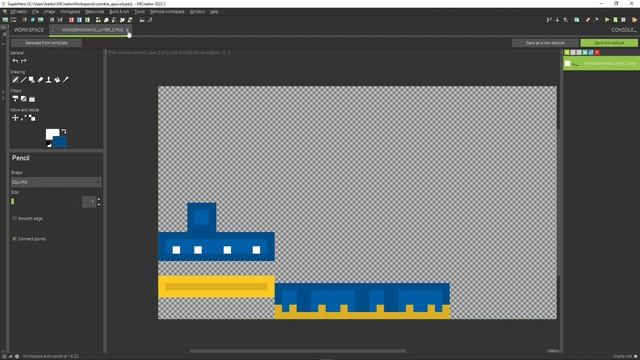The image size is (640, 360).
Task: Select the Pencil drawing tool
Action: coord(15,80)
